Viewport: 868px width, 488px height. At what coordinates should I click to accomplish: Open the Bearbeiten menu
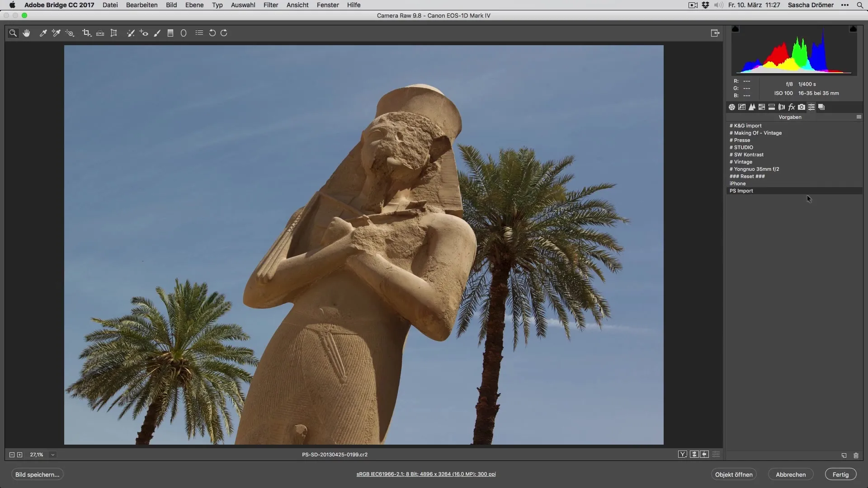coord(142,5)
